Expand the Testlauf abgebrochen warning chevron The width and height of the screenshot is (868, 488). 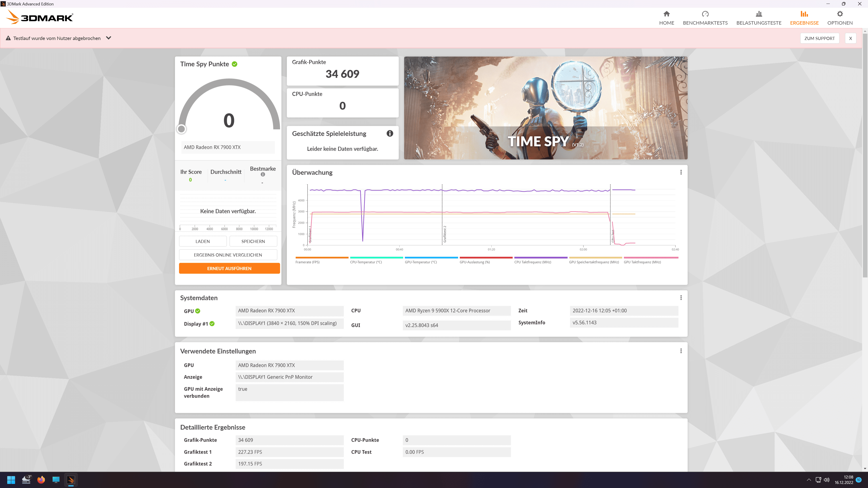(108, 38)
